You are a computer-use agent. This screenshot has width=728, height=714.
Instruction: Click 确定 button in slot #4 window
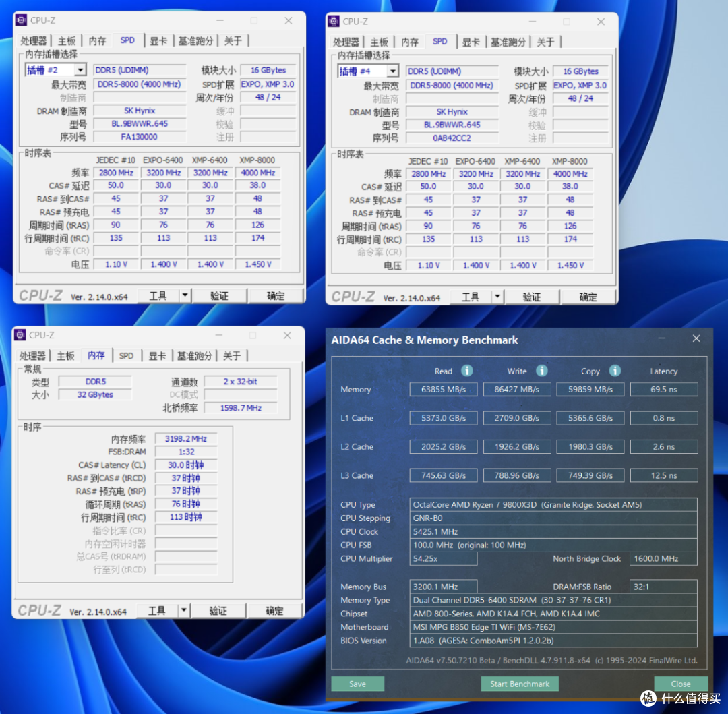pos(588,297)
